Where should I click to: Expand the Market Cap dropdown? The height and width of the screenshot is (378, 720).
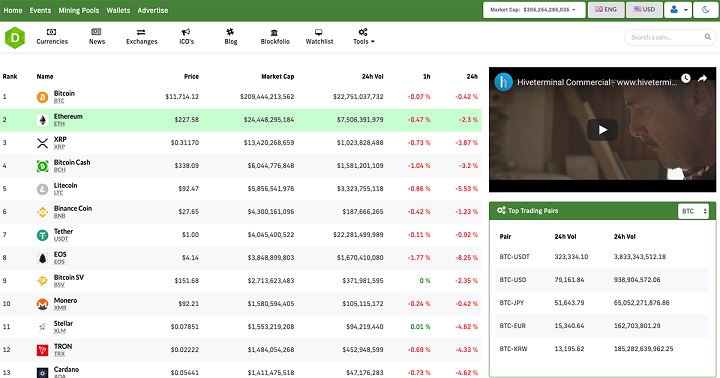pyautogui.click(x=534, y=10)
